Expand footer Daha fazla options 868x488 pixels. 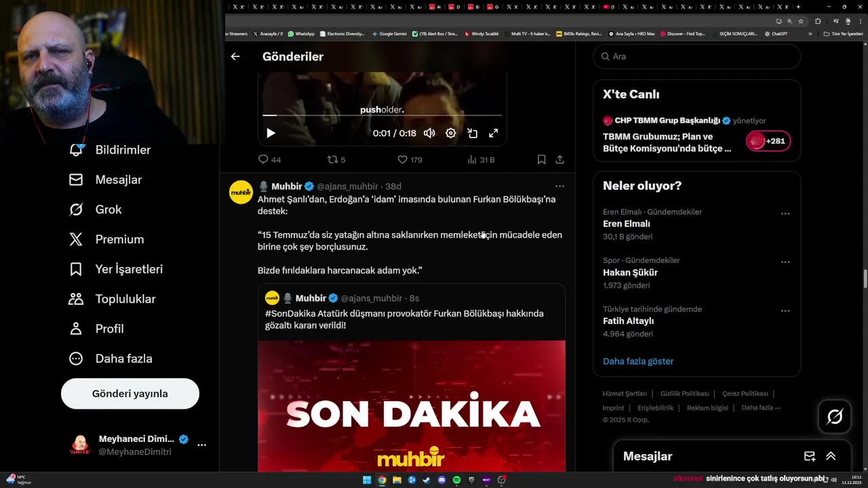tap(761, 408)
